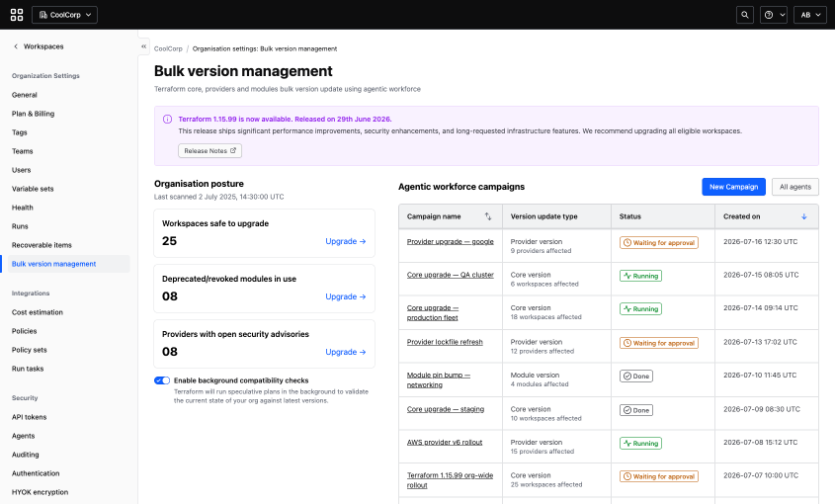This screenshot has height=504, width=835.
Task: Click Waiting for approval badge for lockfile refresh
Action: (659, 343)
